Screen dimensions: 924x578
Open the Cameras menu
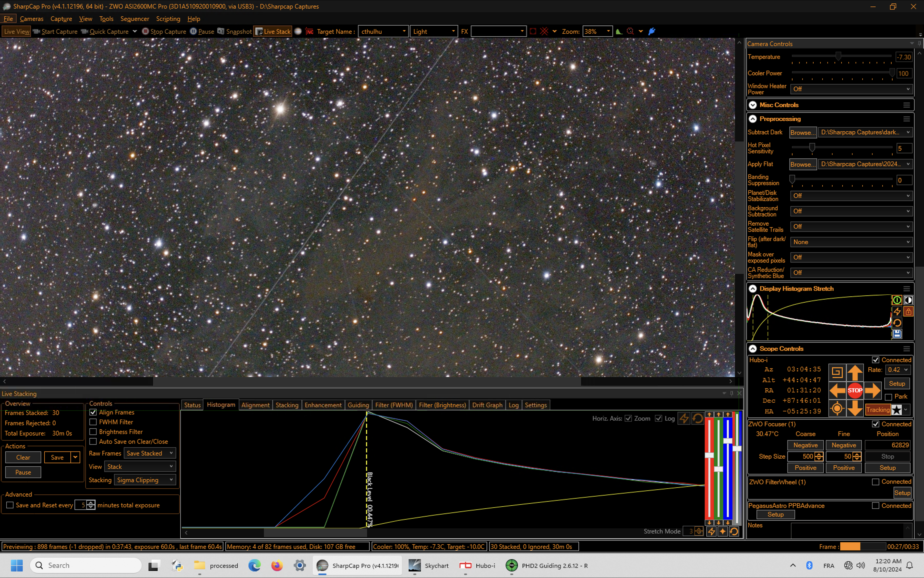pos(31,19)
